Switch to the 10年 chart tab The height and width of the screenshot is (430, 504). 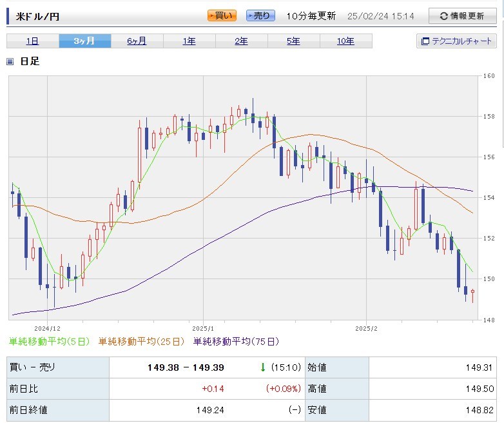coord(345,41)
